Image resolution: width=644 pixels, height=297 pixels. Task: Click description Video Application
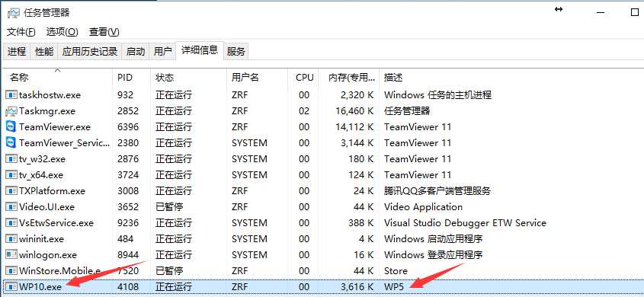(x=423, y=207)
